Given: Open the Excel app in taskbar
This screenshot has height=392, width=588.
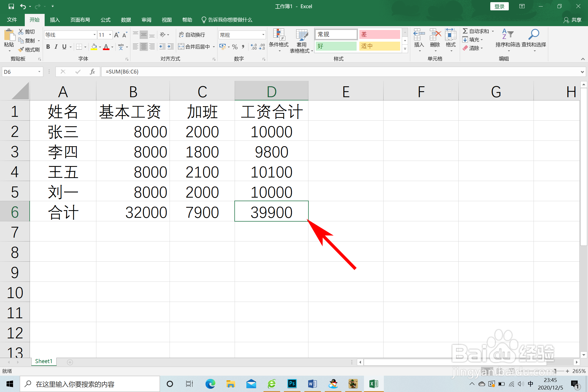Looking at the screenshot, I should [373, 384].
